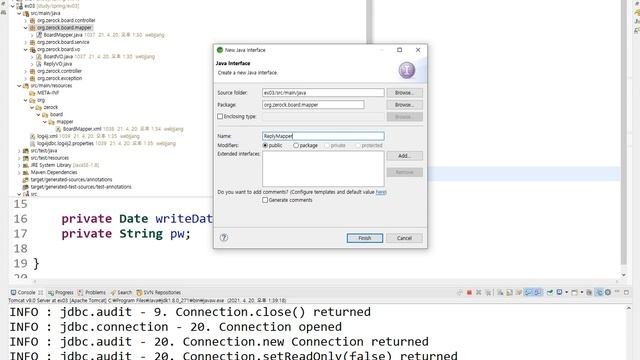Click the Source folder text field
Screen dimensions: 640x360
[x=323, y=93]
